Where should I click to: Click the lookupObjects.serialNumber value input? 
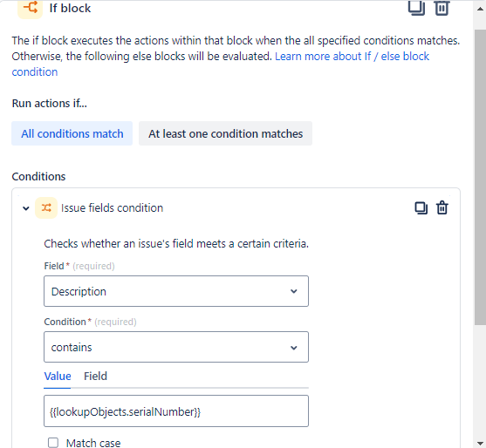tap(176, 411)
